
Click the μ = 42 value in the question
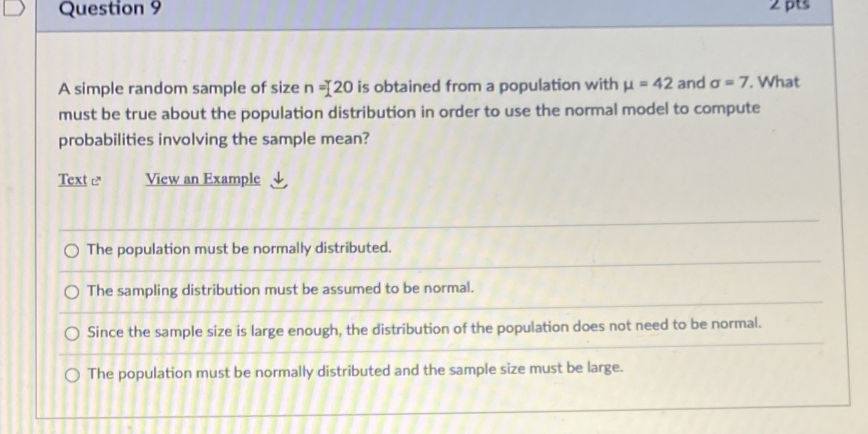point(644,84)
